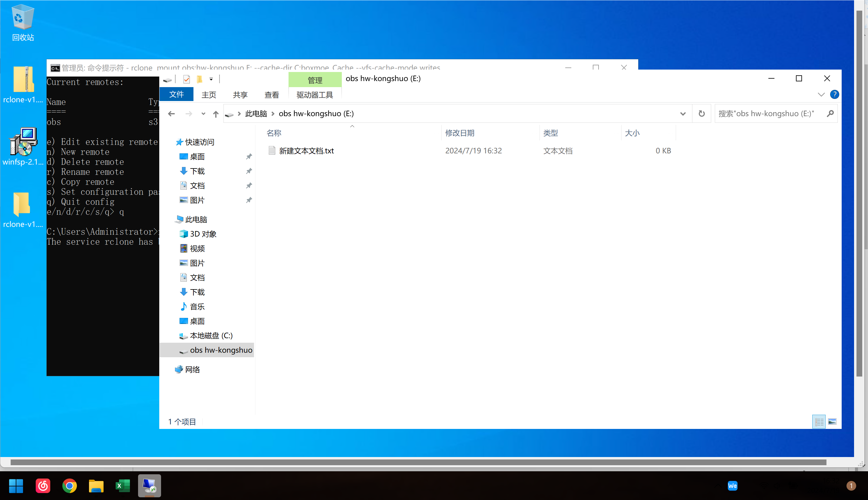Select the file 新建文本文档.txt
This screenshot has width=868, height=500.
click(306, 151)
